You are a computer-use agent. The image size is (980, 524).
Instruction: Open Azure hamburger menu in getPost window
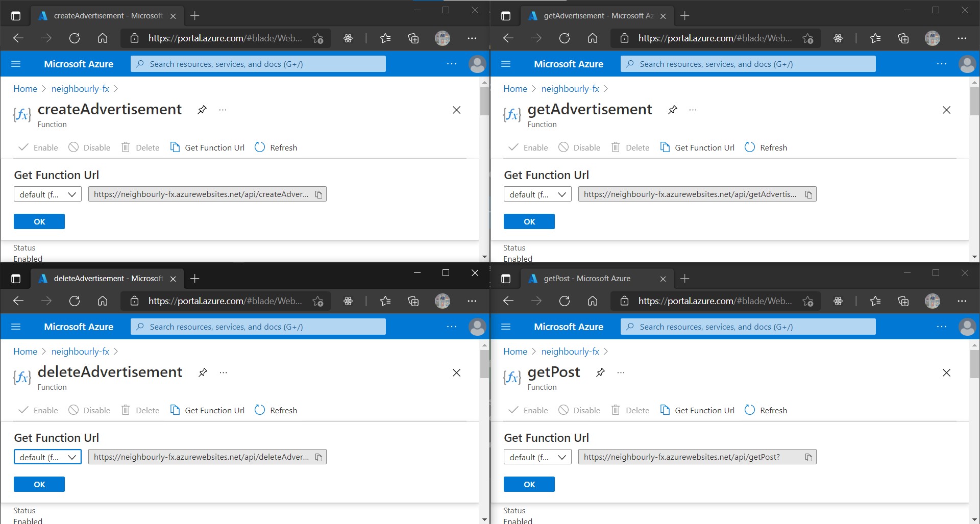point(506,327)
